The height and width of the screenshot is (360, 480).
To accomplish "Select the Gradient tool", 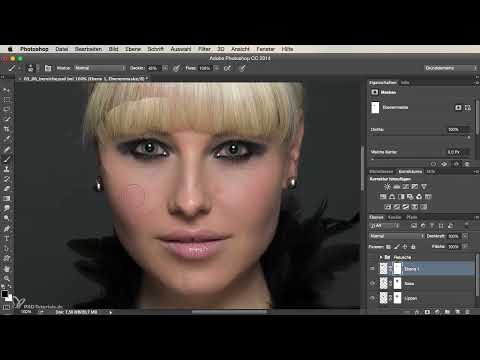I will pyautogui.click(x=7, y=198).
